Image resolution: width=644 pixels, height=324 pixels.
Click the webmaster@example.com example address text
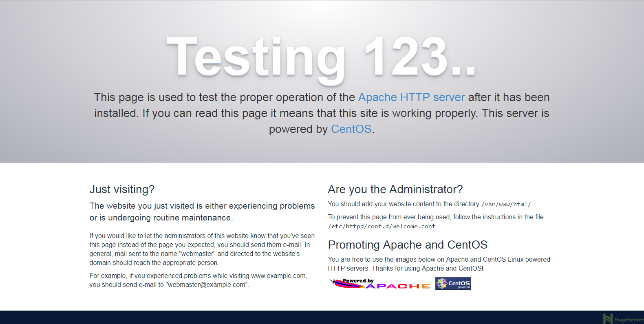tap(207, 285)
